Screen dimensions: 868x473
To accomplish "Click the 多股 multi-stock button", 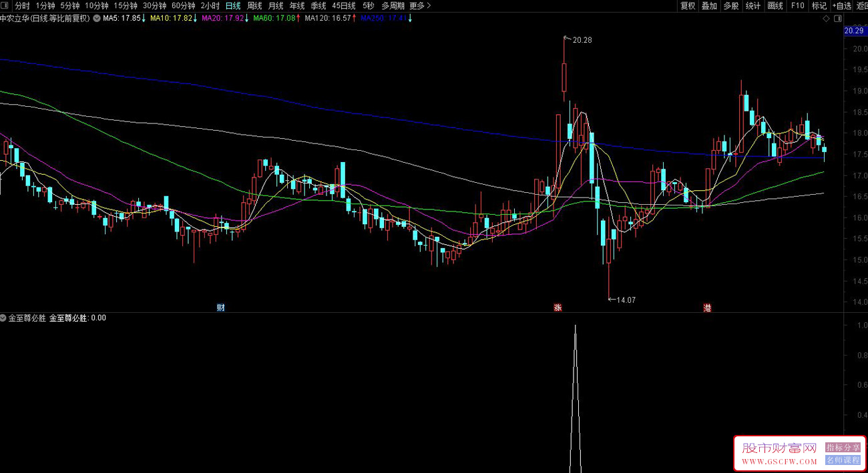I will coord(731,6).
